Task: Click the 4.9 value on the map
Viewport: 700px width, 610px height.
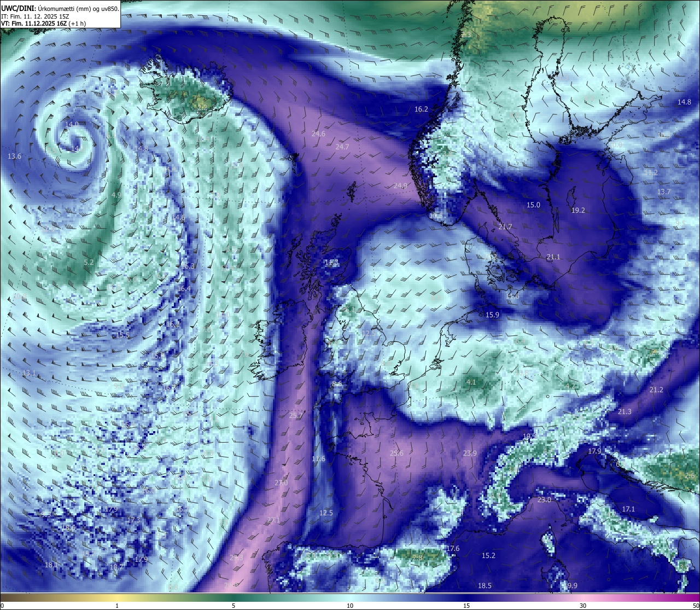Action: (x=116, y=194)
